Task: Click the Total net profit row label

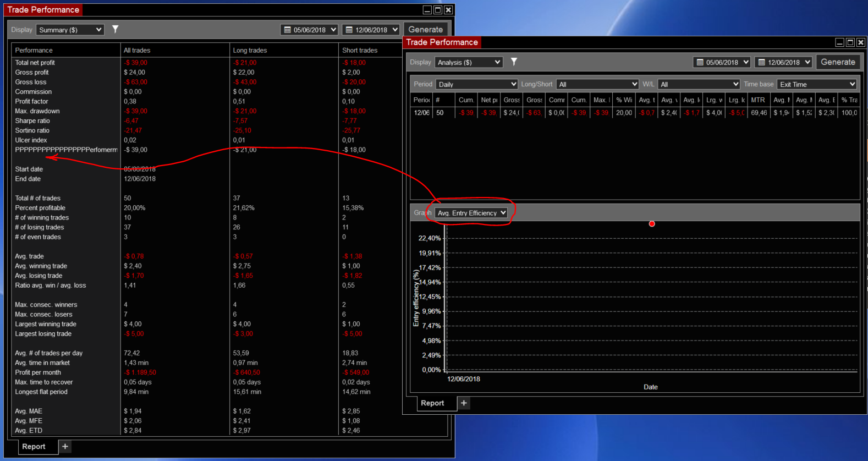Action: pyautogui.click(x=35, y=63)
